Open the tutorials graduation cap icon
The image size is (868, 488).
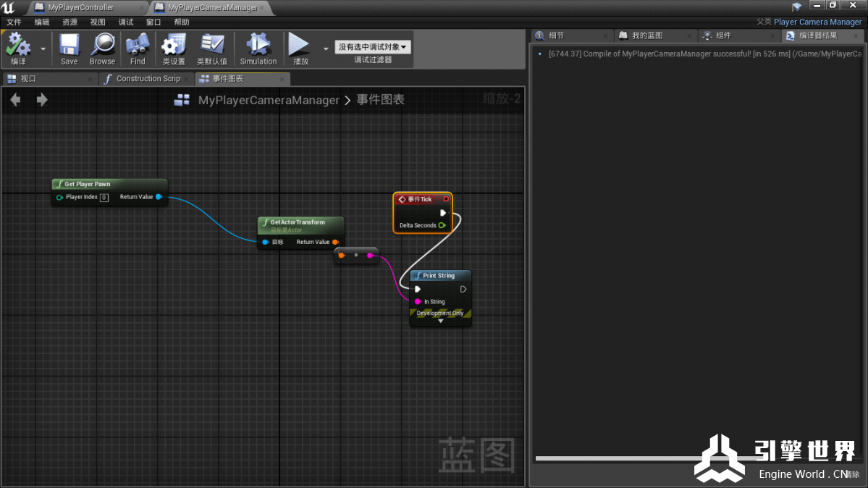tap(796, 7)
